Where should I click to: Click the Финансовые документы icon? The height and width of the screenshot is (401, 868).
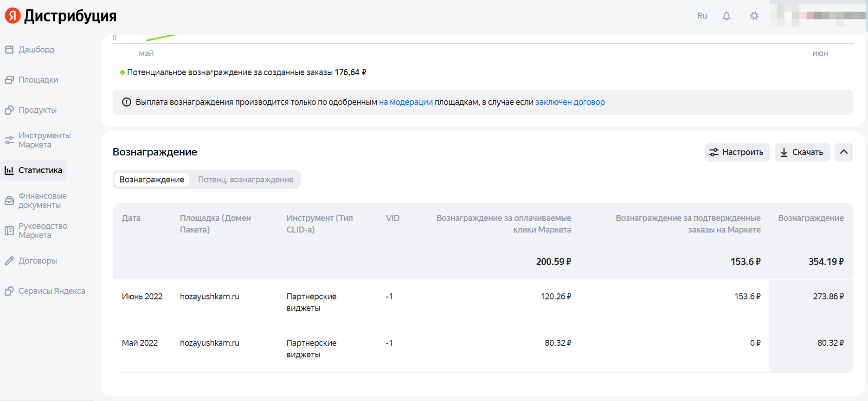(9, 200)
